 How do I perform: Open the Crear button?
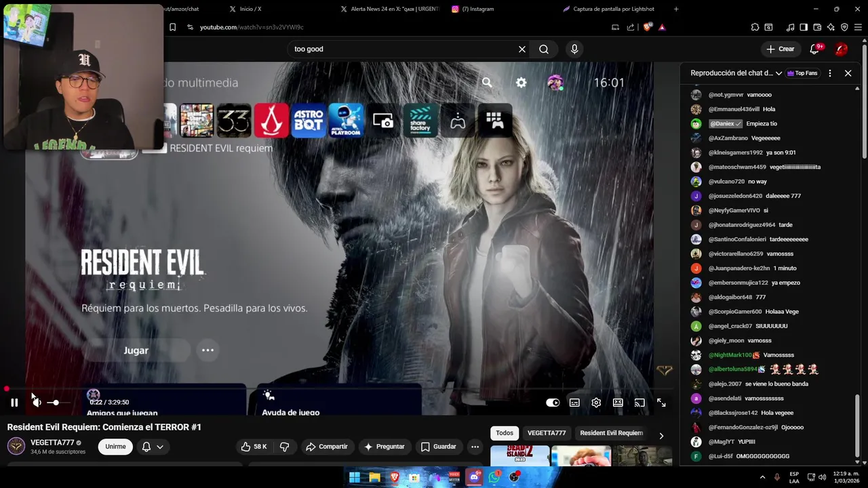781,49
